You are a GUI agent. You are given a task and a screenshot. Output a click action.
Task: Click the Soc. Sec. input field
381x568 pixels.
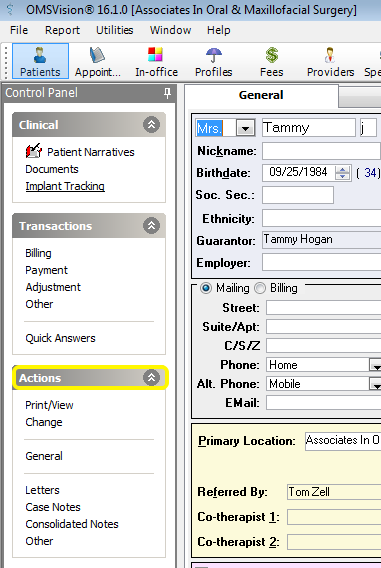(298, 195)
